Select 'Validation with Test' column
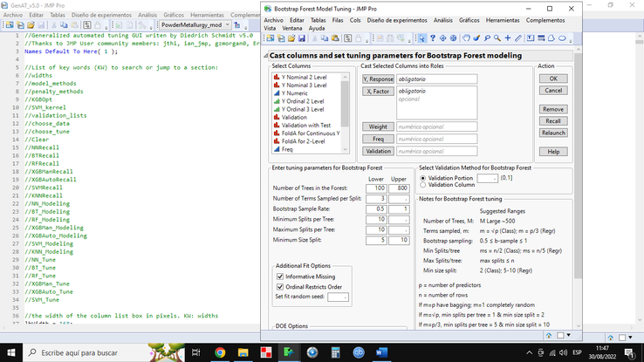The width and height of the screenshot is (644, 362). tap(306, 126)
